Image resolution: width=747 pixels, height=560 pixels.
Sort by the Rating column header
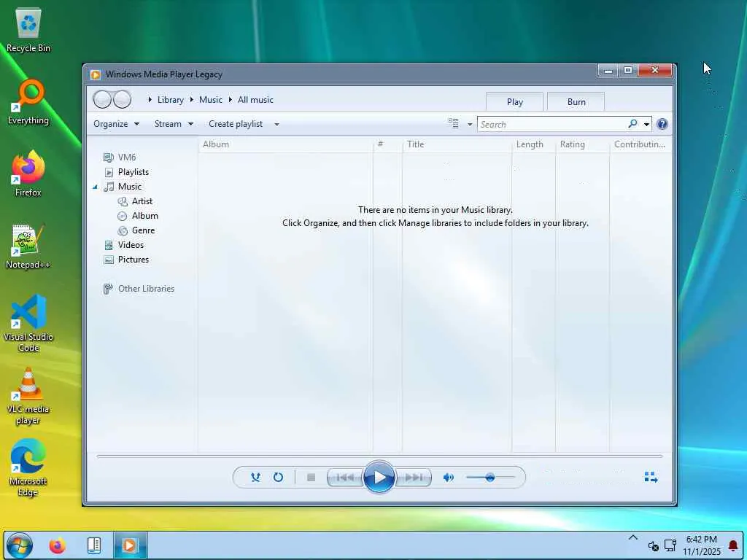point(582,144)
